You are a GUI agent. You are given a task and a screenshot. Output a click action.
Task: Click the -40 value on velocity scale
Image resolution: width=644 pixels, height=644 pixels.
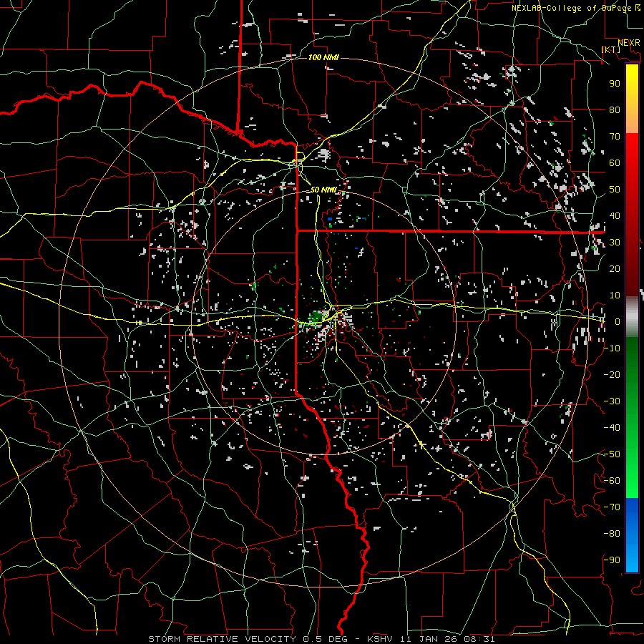612,428
